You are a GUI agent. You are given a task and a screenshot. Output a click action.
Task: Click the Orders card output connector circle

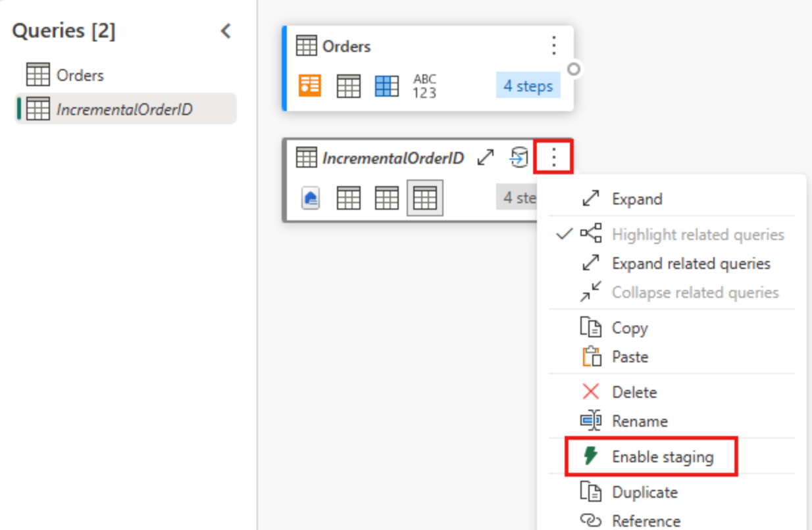pos(574,68)
